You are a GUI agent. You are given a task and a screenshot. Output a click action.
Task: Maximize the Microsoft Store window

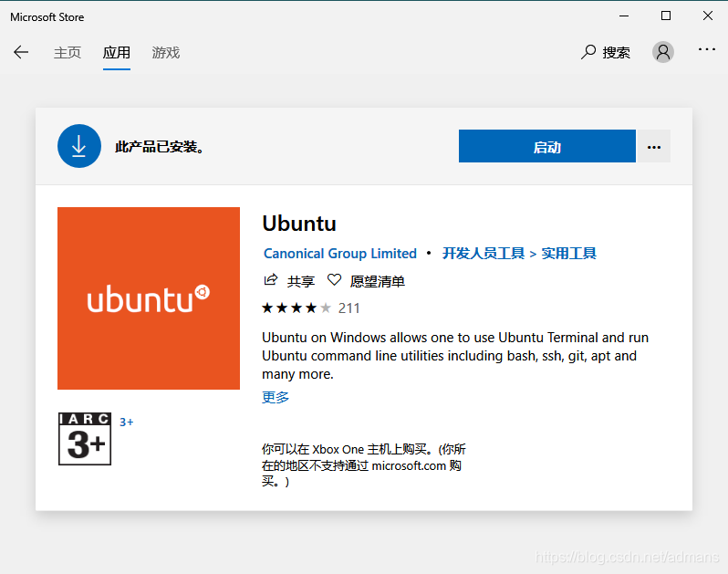point(666,16)
